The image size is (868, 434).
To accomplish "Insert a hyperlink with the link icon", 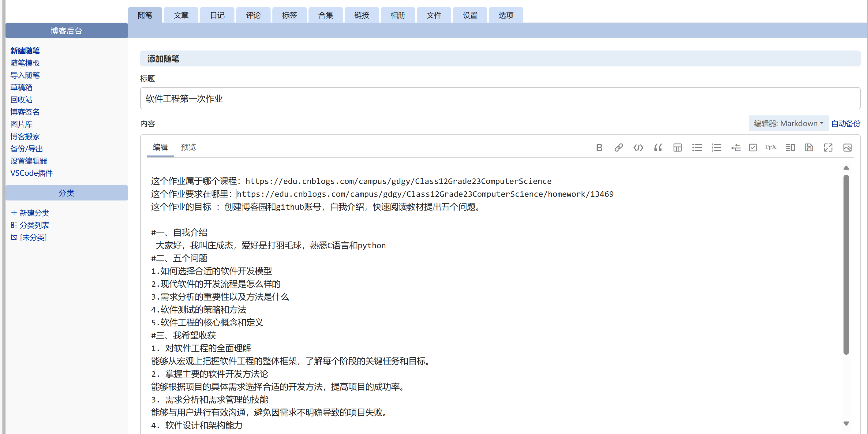I will coord(618,148).
